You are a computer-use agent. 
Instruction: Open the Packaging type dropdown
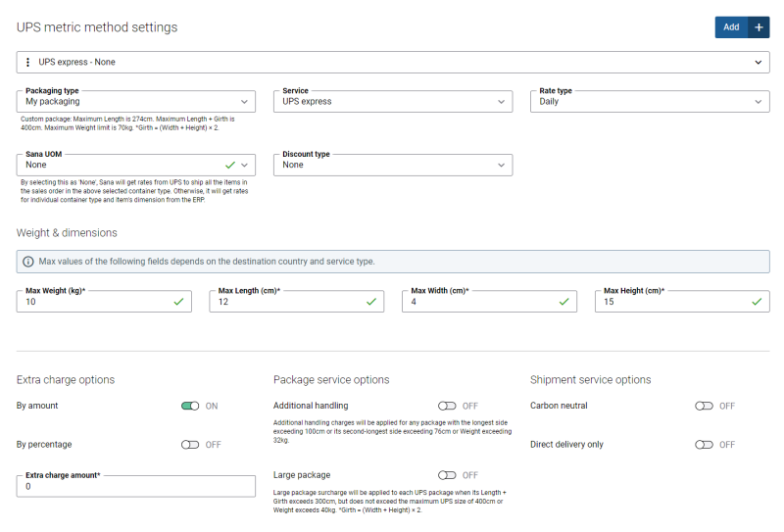point(136,102)
